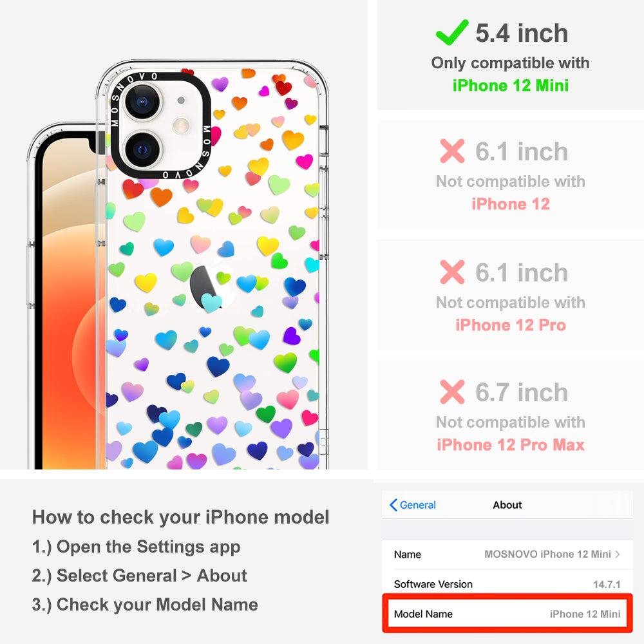This screenshot has height=644, width=644.
Task: Click the How to check your iPhone model heading
Action: tap(181, 516)
